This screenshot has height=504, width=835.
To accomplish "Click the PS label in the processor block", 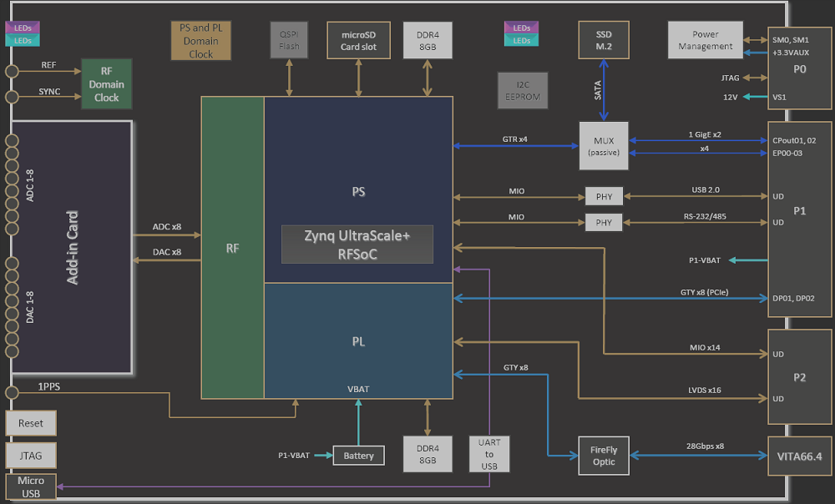I will click(358, 192).
